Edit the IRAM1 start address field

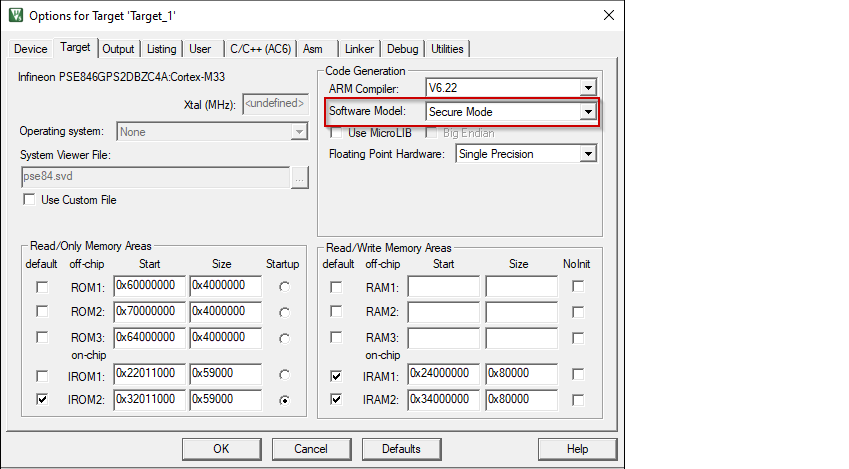(444, 375)
